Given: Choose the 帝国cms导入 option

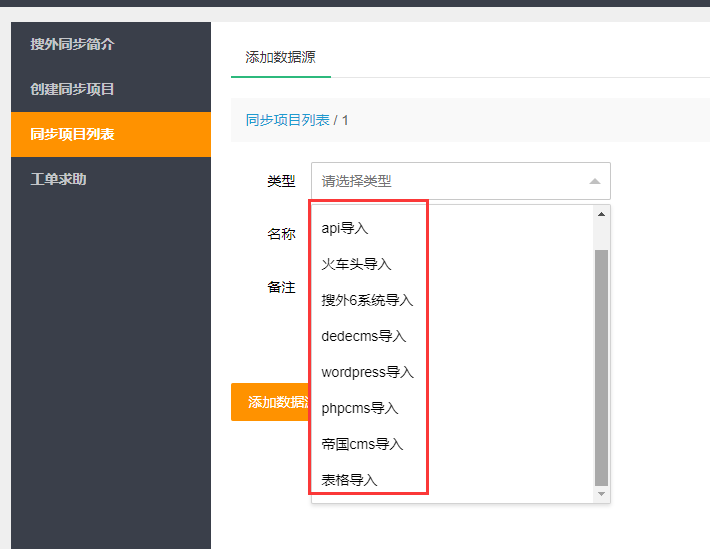Looking at the screenshot, I should pyautogui.click(x=362, y=444).
